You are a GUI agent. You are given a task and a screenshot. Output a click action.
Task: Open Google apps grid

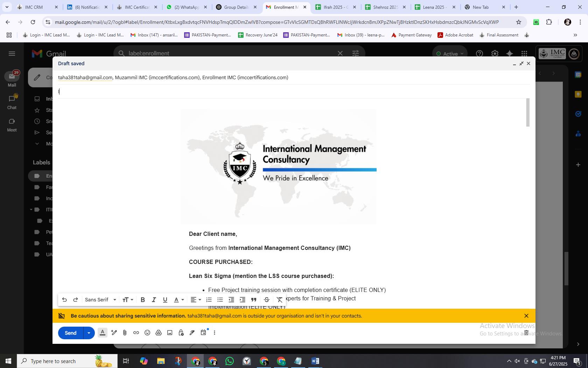(524, 54)
